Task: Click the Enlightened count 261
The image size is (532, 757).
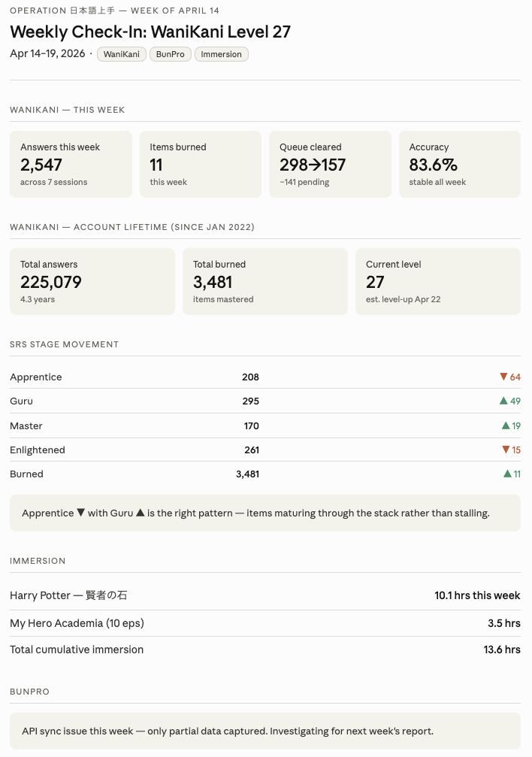Action: [x=252, y=450]
